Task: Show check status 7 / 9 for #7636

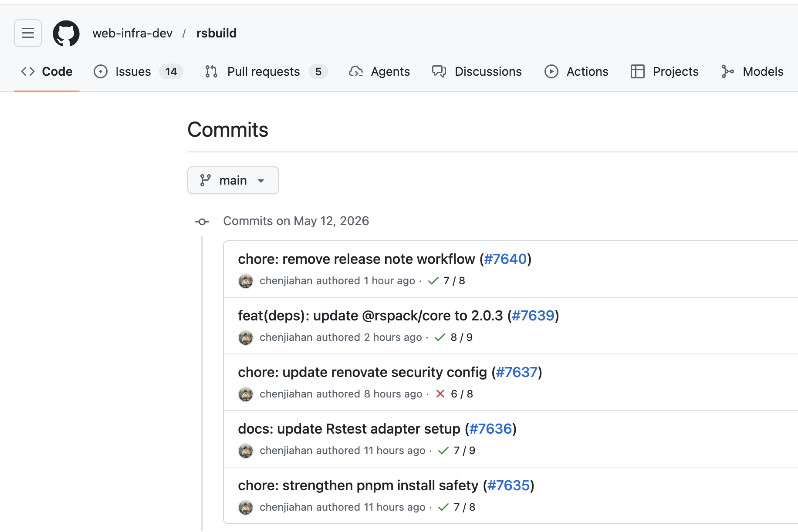Action: click(x=456, y=451)
